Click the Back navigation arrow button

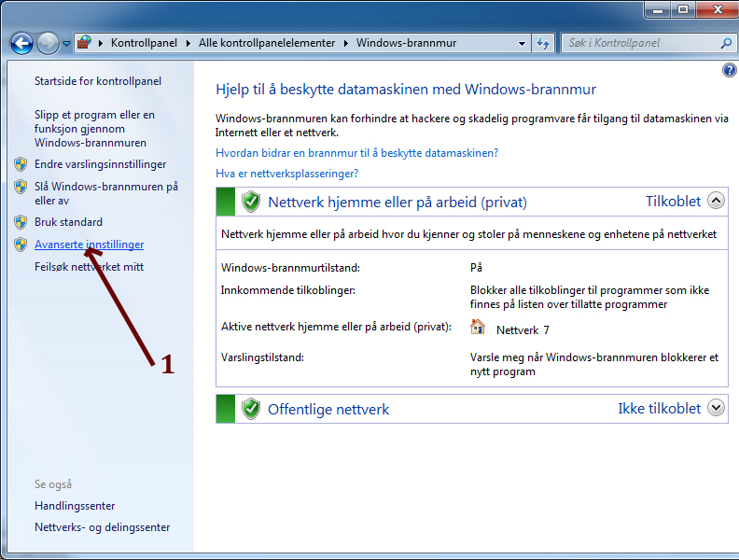pos(21,43)
